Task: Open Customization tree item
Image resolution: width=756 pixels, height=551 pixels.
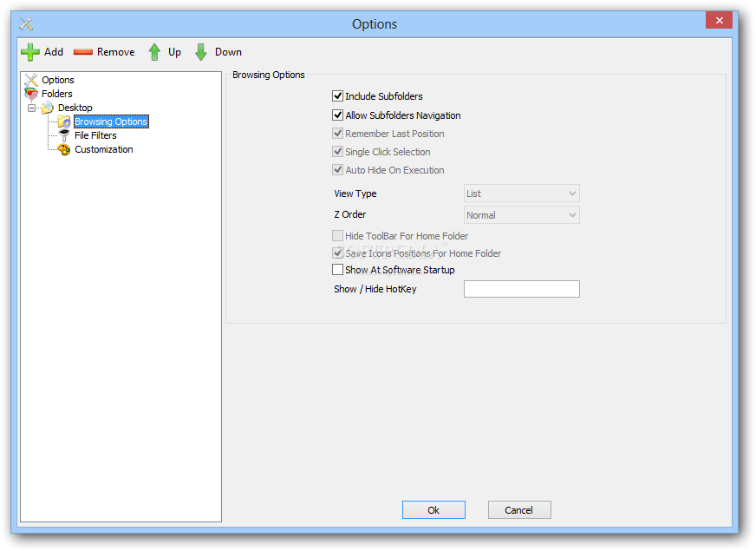Action: [x=104, y=149]
